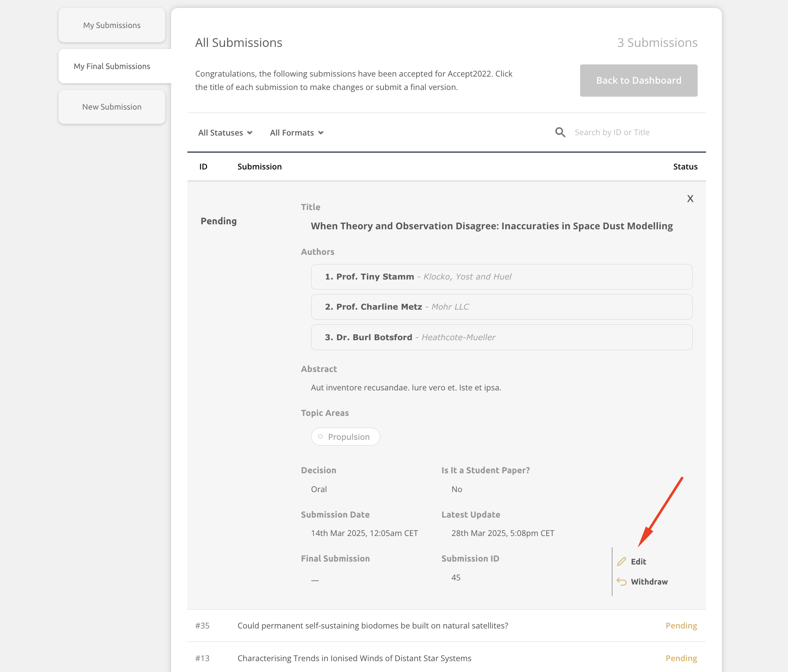Click the Withdraw arrow icon
Screen dimensions: 788x672
pyautogui.click(x=622, y=582)
